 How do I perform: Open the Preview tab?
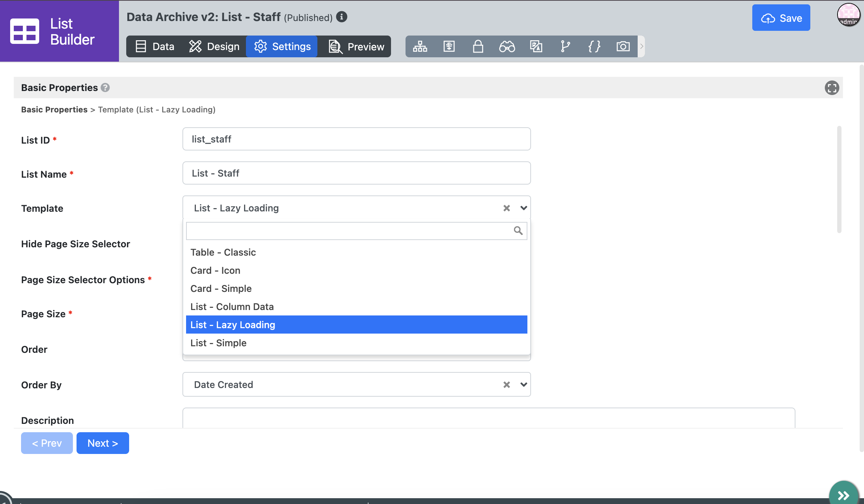pos(356,46)
